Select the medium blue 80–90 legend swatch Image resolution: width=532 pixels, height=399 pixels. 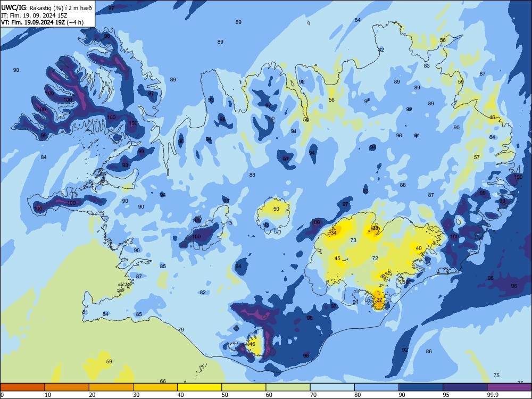tap(377, 387)
